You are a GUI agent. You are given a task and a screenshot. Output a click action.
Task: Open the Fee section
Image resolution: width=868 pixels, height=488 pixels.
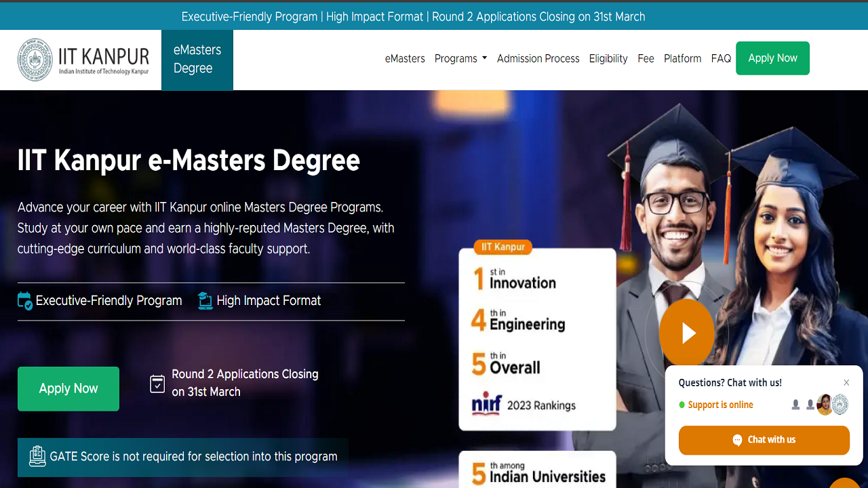[x=646, y=58]
